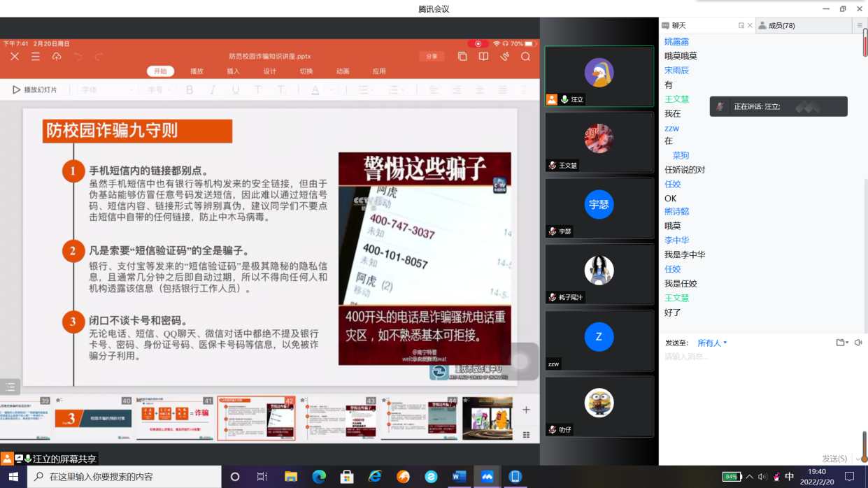Click the add slide plus icon
The width and height of the screenshot is (868, 488).
(x=526, y=410)
